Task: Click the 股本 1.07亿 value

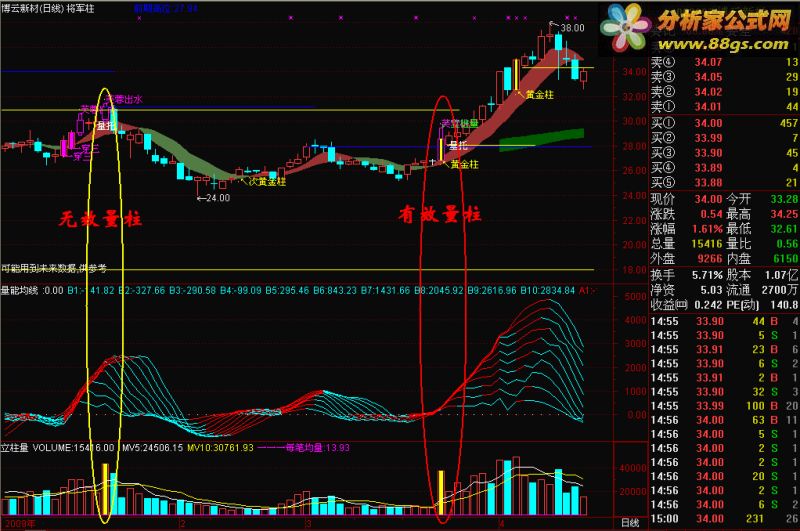Action: coord(781,275)
